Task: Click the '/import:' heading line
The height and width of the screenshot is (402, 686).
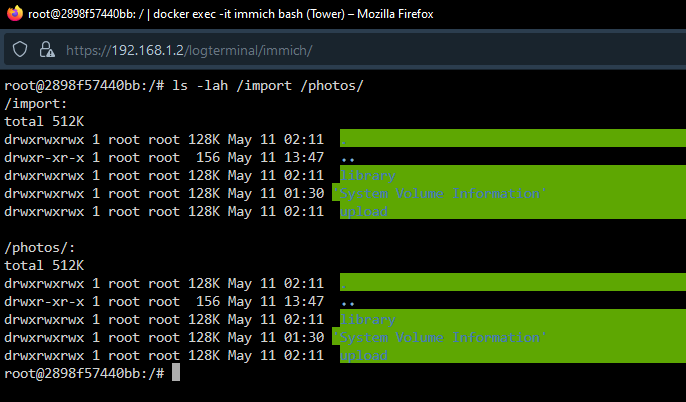Action: point(35,104)
